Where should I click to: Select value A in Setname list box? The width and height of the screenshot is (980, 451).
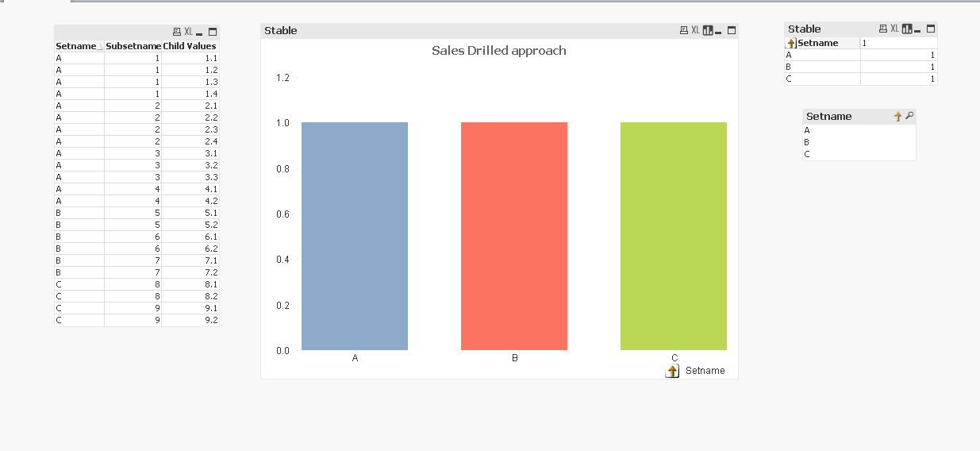pos(807,130)
